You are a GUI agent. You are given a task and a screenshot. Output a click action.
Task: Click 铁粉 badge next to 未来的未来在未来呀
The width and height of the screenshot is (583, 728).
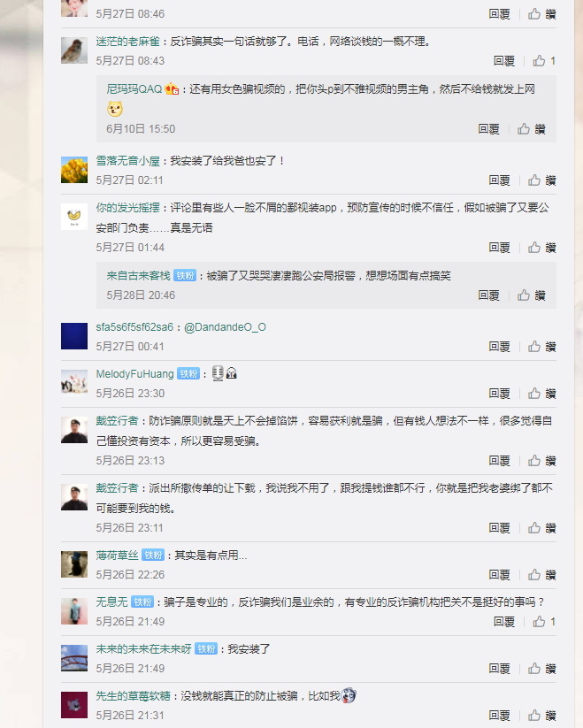coord(206,649)
